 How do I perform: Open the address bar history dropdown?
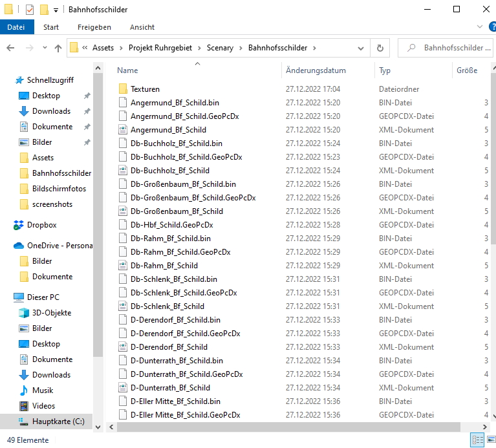(360, 48)
